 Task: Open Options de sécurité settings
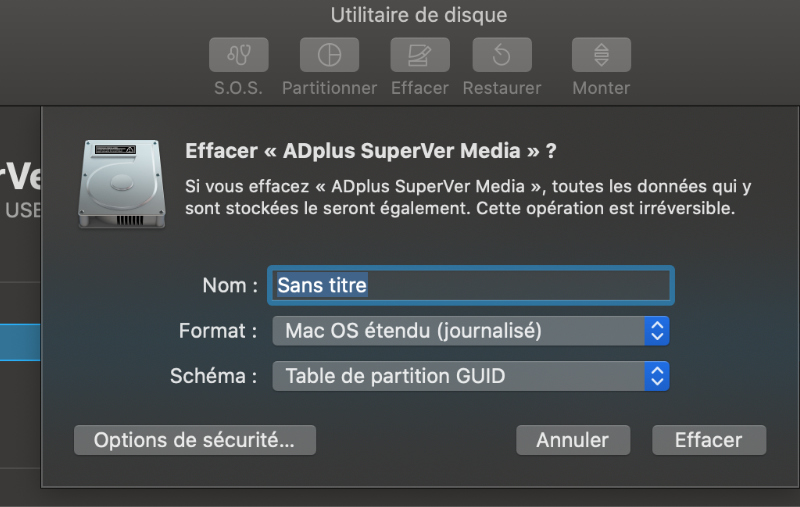pyautogui.click(x=195, y=440)
